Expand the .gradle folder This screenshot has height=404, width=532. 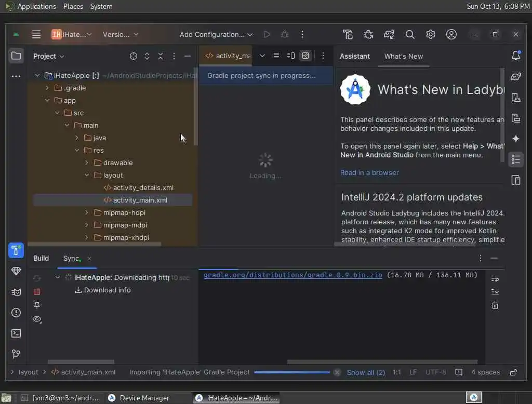click(x=47, y=88)
